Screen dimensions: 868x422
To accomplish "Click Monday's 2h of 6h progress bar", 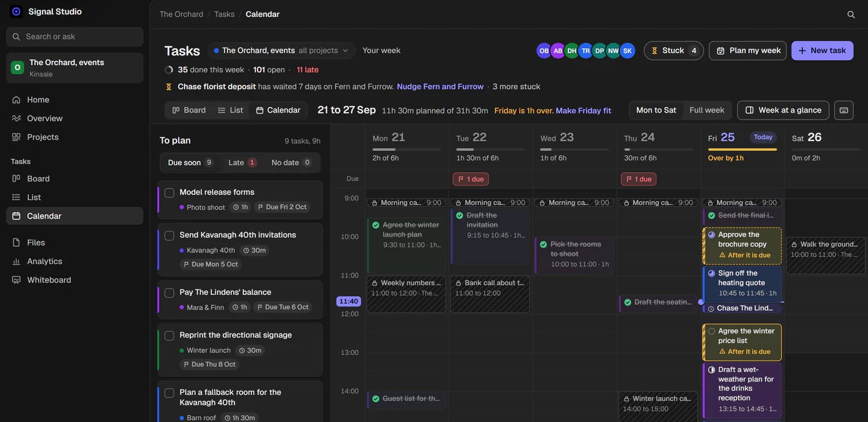I will click(407, 149).
